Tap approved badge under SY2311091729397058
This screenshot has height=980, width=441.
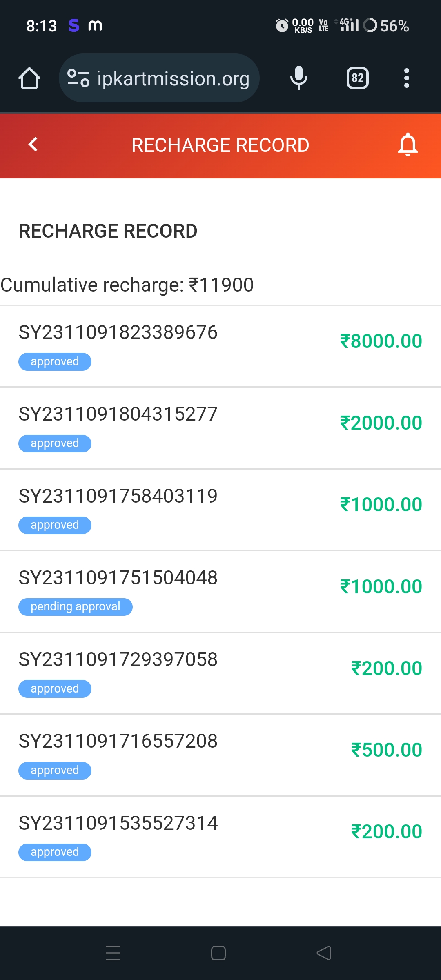click(x=55, y=689)
